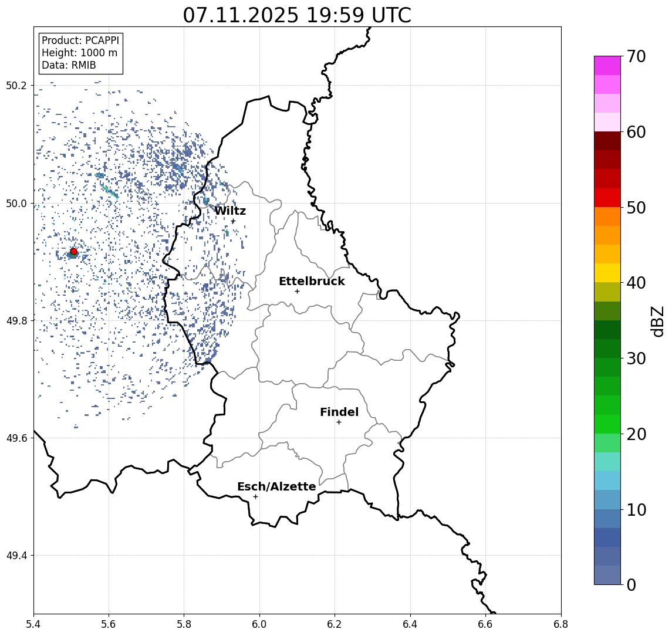The width and height of the screenshot is (672, 636).
Task: Click the dBZ colorbar axis label
Action: [657, 322]
